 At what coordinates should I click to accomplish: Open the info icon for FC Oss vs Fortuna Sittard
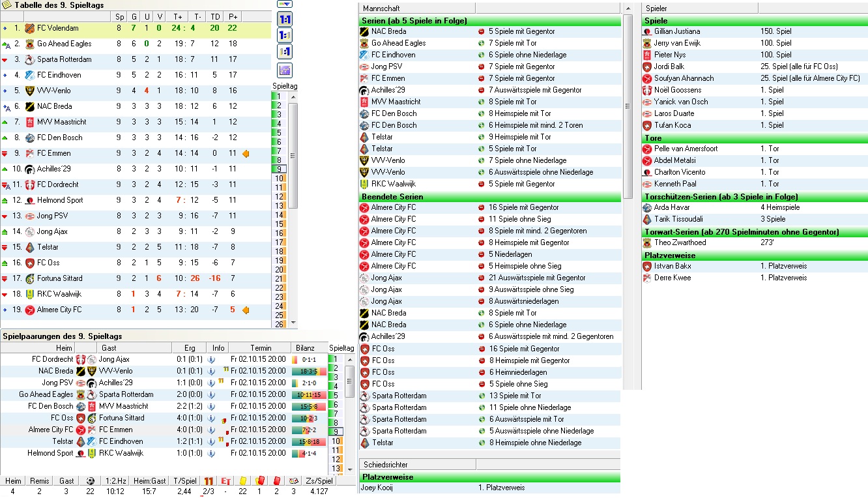pos(211,418)
